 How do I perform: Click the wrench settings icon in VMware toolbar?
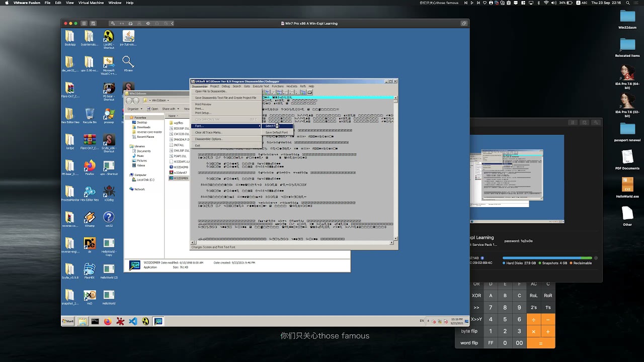click(x=113, y=24)
